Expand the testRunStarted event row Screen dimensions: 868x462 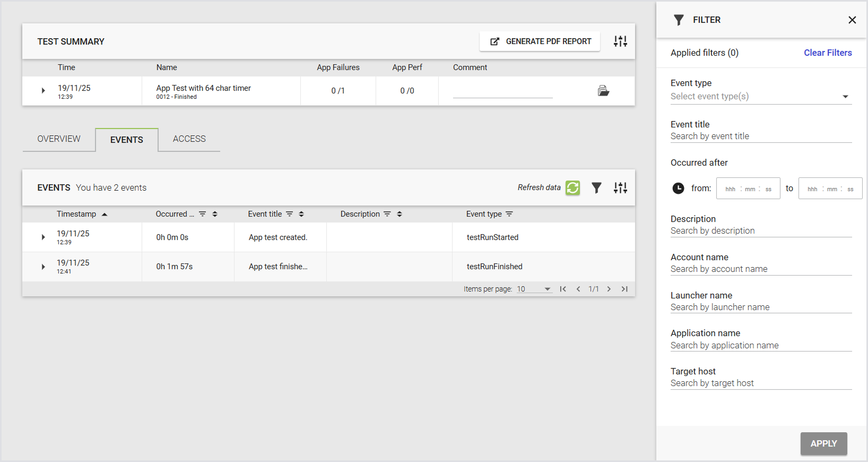(43, 237)
